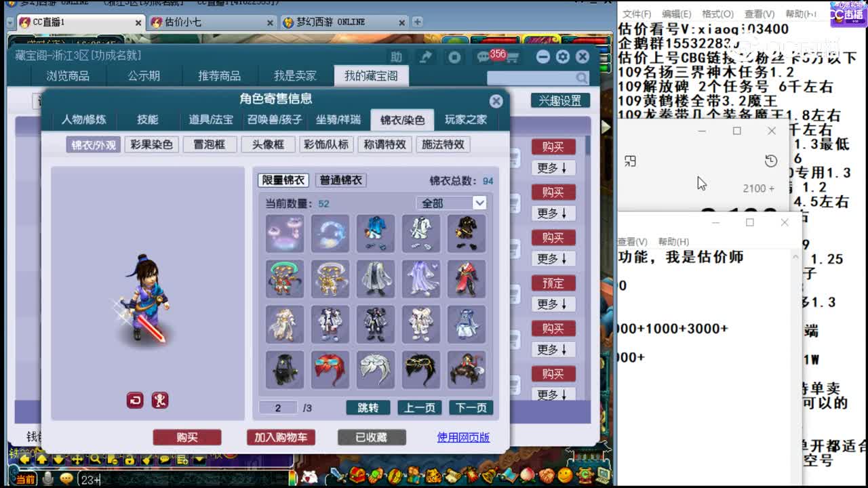Go to 上一页 of costumes
868x488 pixels.
420,408
